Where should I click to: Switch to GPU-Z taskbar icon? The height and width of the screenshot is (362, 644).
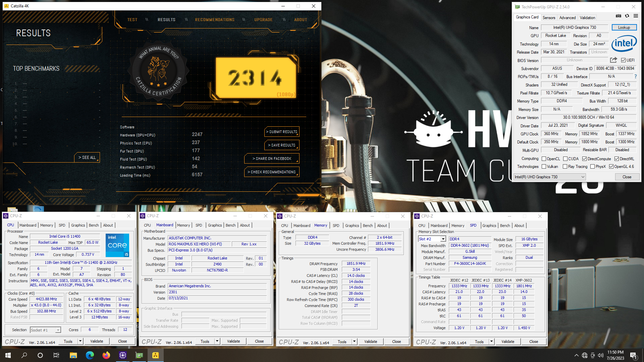coord(139,355)
